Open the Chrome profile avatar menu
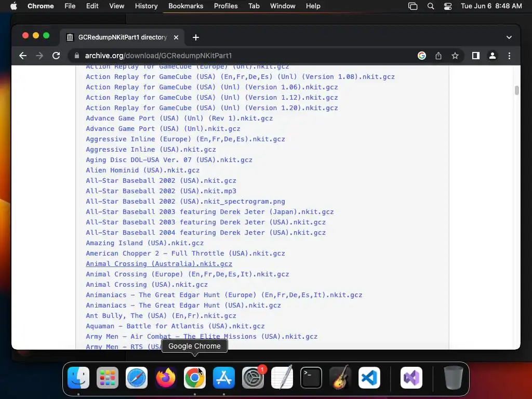Image resolution: width=532 pixels, height=399 pixels. pyautogui.click(x=493, y=56)
